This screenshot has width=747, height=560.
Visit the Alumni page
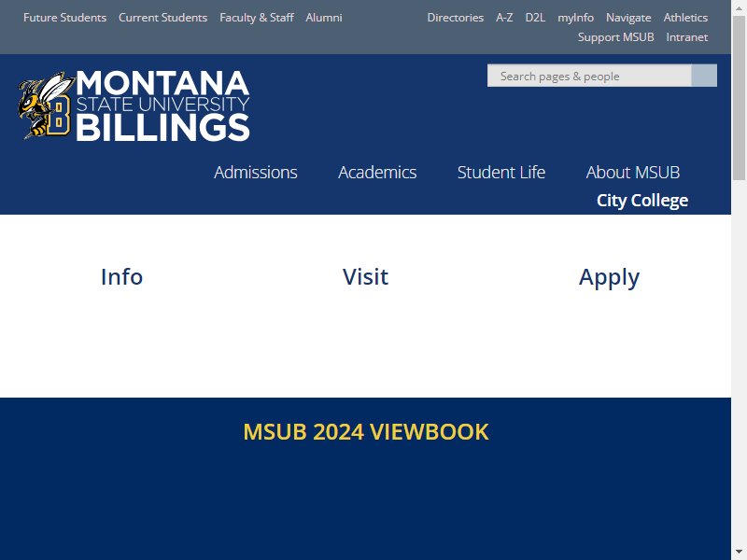coord(324,18)
